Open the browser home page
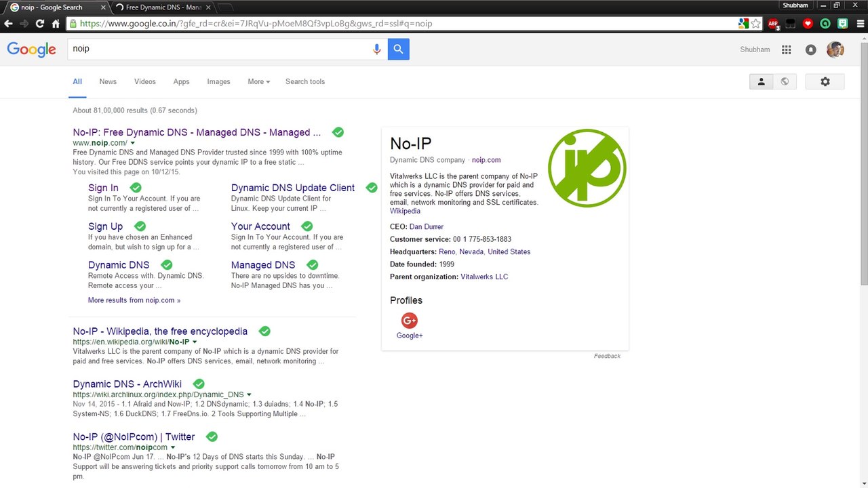 (56, 23)
